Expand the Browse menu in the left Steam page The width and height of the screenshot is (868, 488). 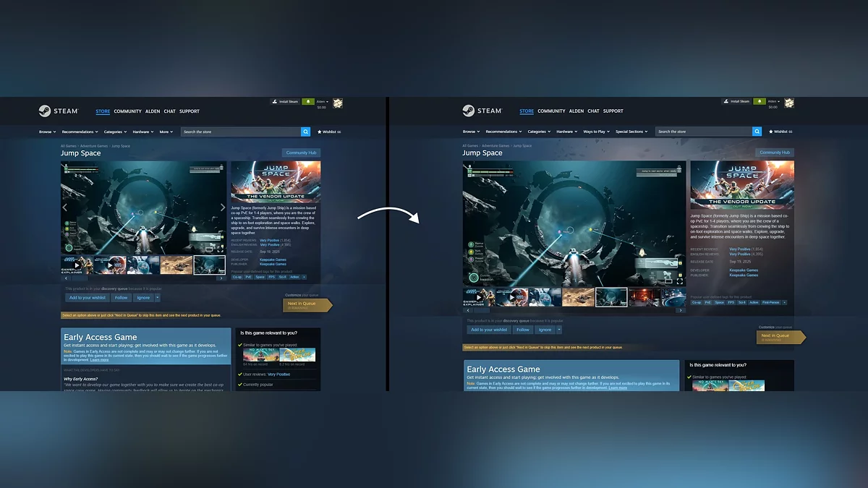(x=48, y=132)
